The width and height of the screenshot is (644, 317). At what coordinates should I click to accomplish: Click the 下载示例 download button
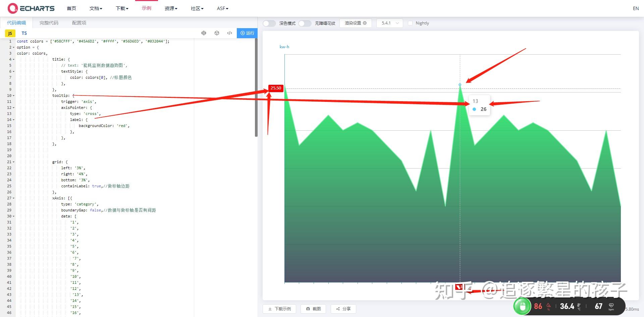pyautogui.click(x=279, y=309)
